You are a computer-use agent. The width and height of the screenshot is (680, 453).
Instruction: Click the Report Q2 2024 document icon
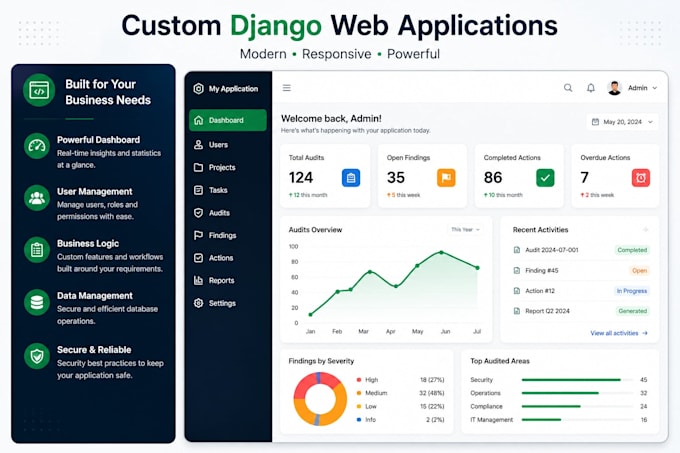coord(517,311)
